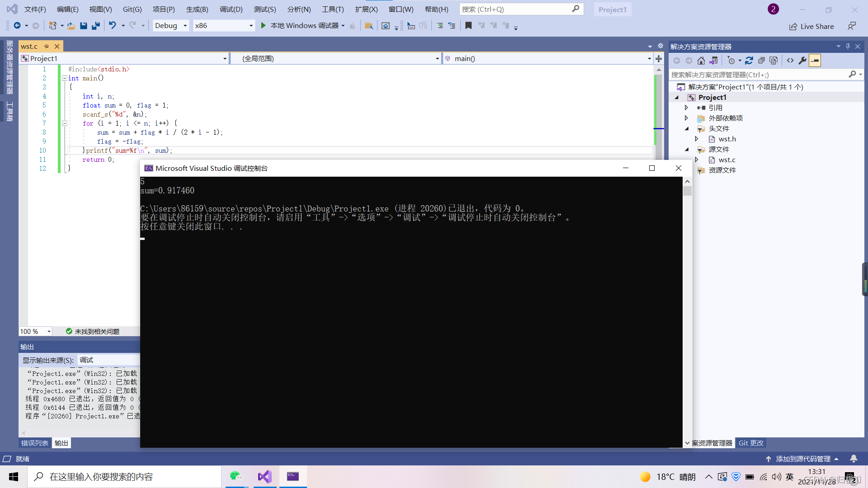Image resolution: width=868 pixels, height=488 pixels.
Task: Open the 工具(T) tools menu
Action: click(x=333, y=9)
